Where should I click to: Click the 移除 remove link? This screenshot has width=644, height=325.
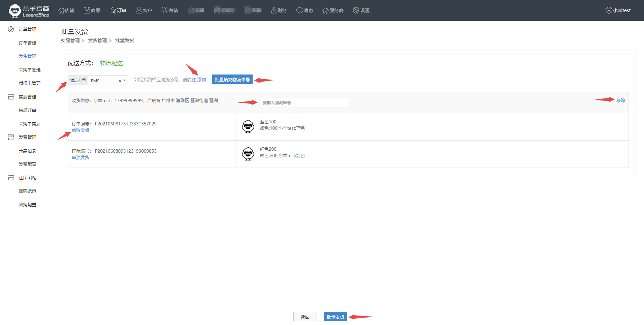(620, 100)
